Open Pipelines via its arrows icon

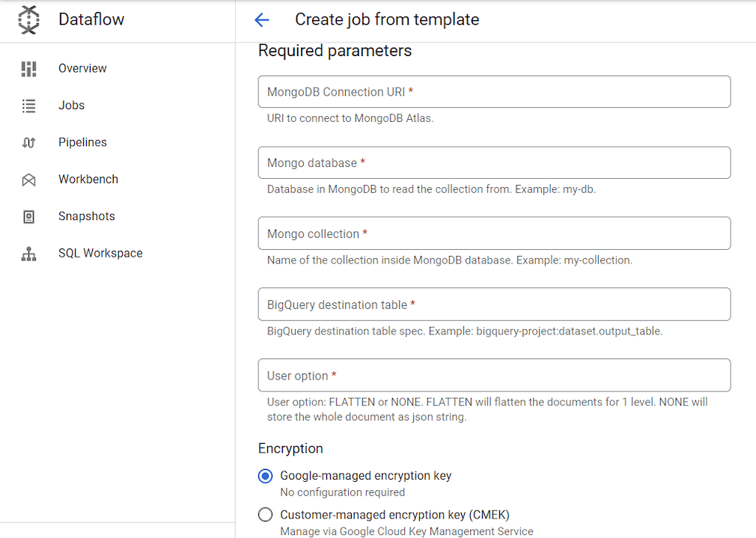(x=28, y=142)
